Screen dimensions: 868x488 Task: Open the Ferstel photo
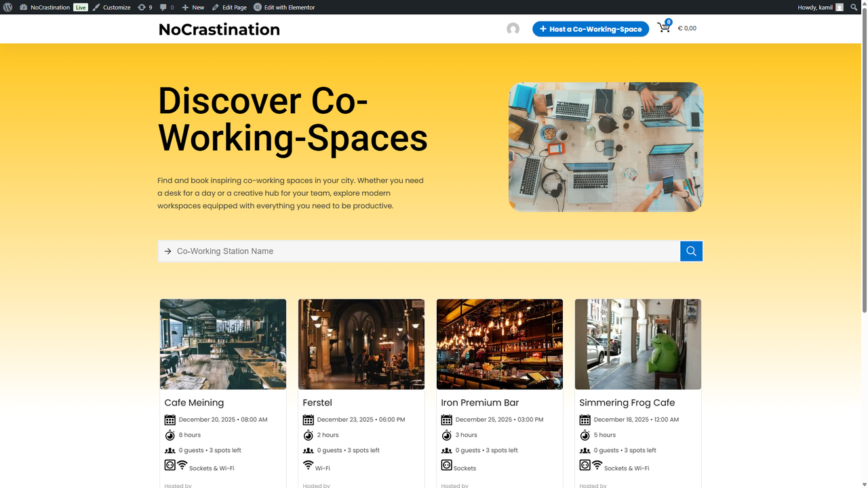point(361,344)
